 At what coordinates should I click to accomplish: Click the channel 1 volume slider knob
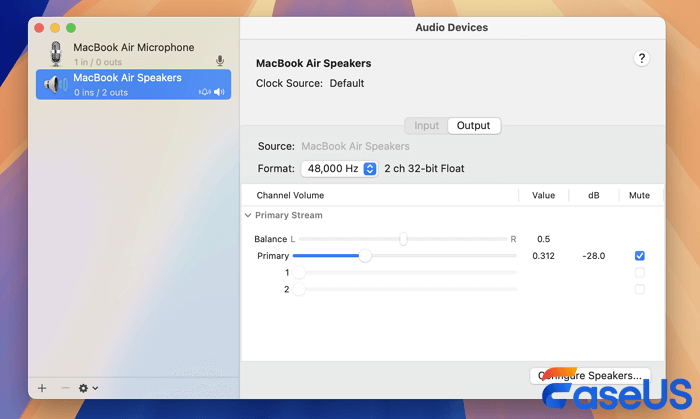(x=299, y=272)
